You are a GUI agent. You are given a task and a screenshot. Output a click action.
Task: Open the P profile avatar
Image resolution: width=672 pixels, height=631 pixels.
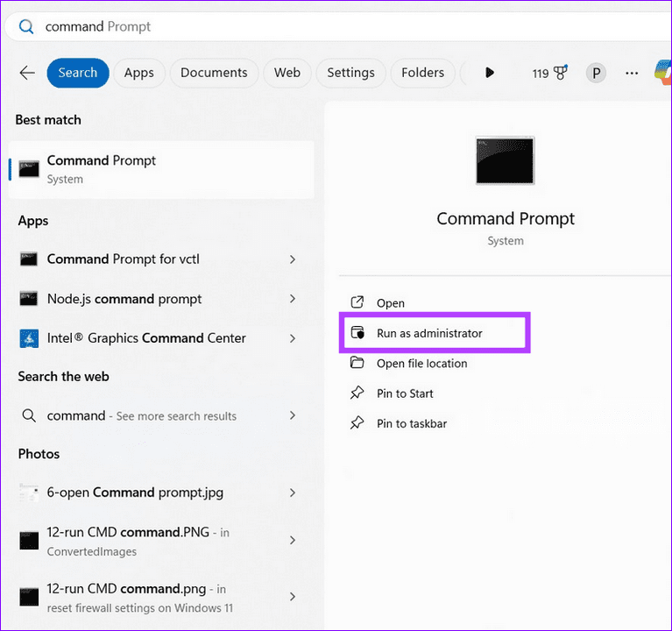coord(596,73)
